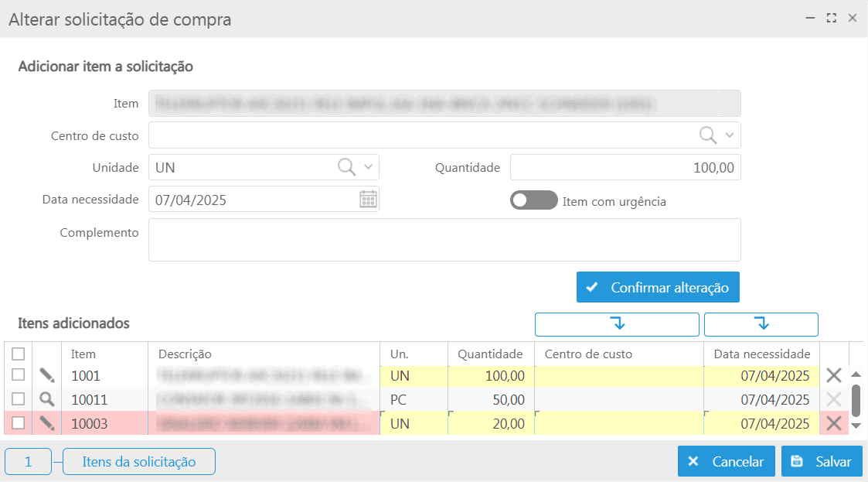Select page 1 at the bottom left

[28, 461]
